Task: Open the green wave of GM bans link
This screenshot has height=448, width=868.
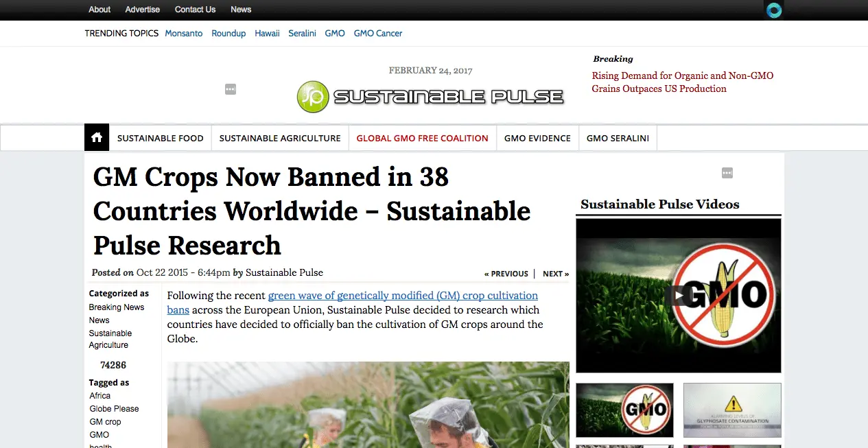Action: click(353, 303)
